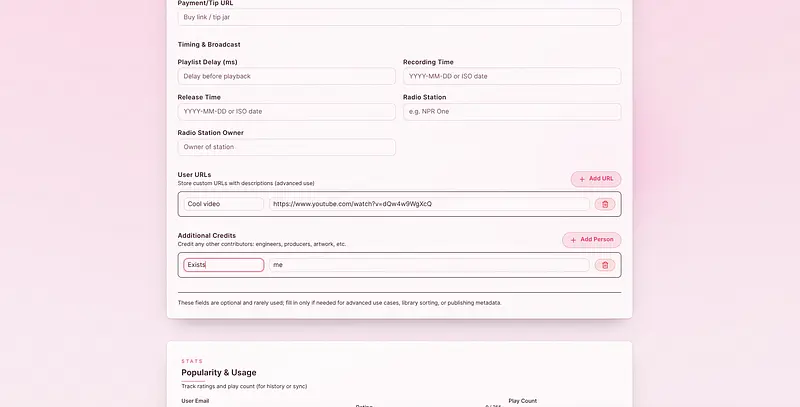Click the Play Count label in Stats
800x407 pixels.
point(522,401)
